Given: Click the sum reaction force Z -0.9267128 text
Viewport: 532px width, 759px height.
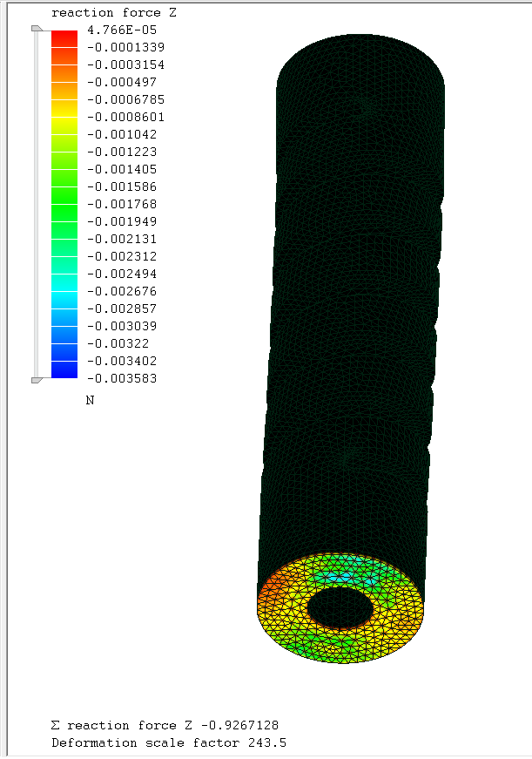Looking at the screenshot, I should 165,725.
